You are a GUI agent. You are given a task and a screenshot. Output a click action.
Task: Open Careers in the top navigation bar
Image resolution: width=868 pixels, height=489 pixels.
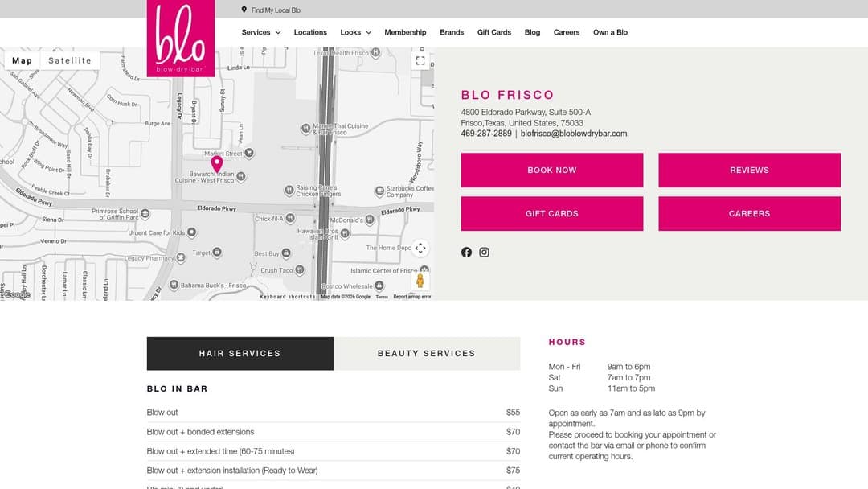tap(567, 32)
